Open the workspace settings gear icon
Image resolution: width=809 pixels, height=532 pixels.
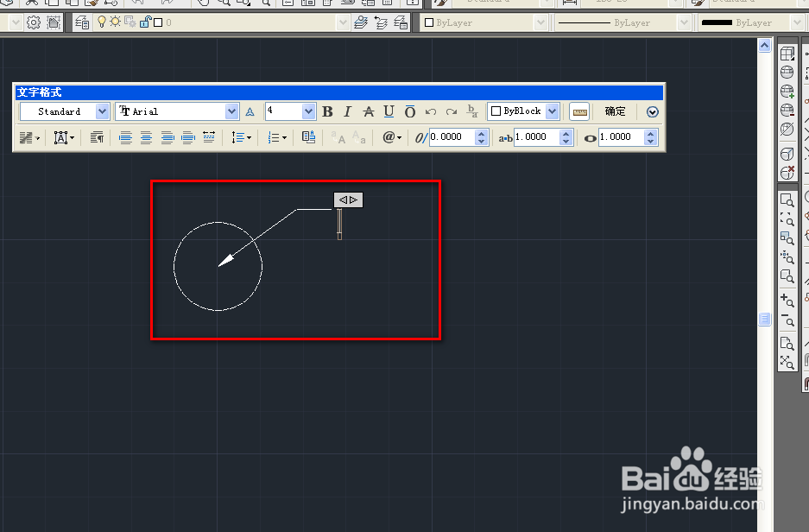tap(34, 22)
